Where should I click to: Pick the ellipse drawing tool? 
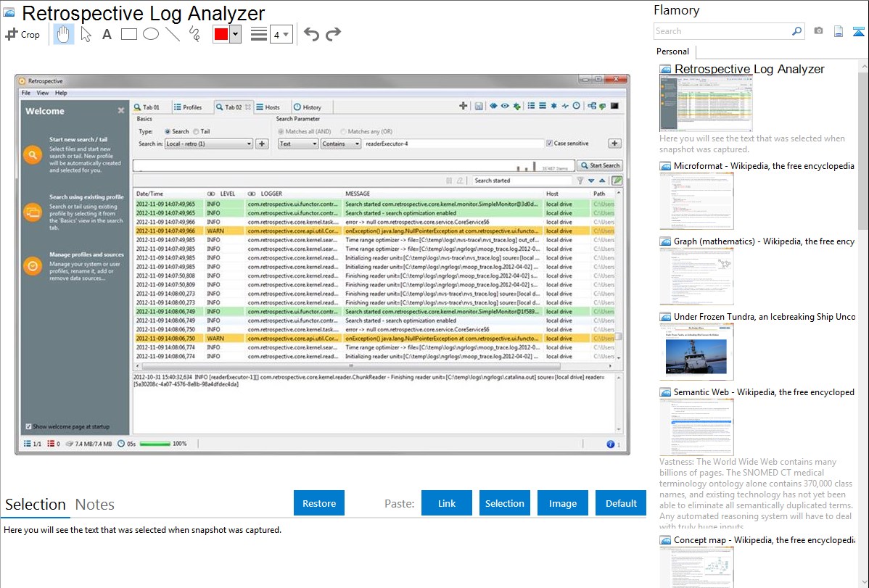(151, 34)
